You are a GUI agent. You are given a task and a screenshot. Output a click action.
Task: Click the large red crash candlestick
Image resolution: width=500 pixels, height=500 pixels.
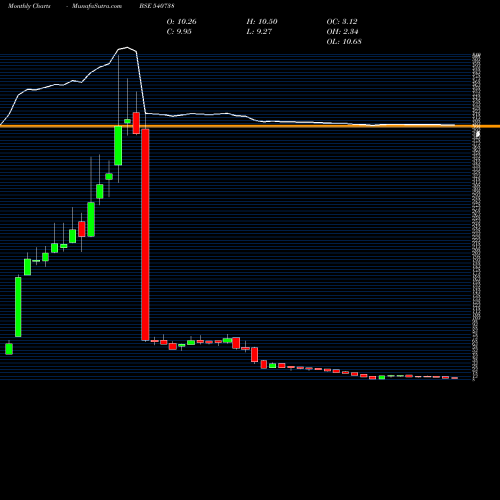145,235
